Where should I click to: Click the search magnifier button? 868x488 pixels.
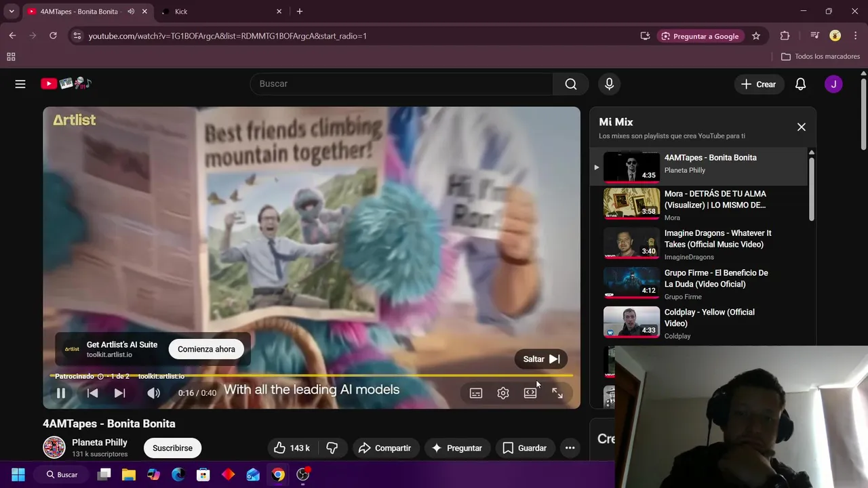571,84
